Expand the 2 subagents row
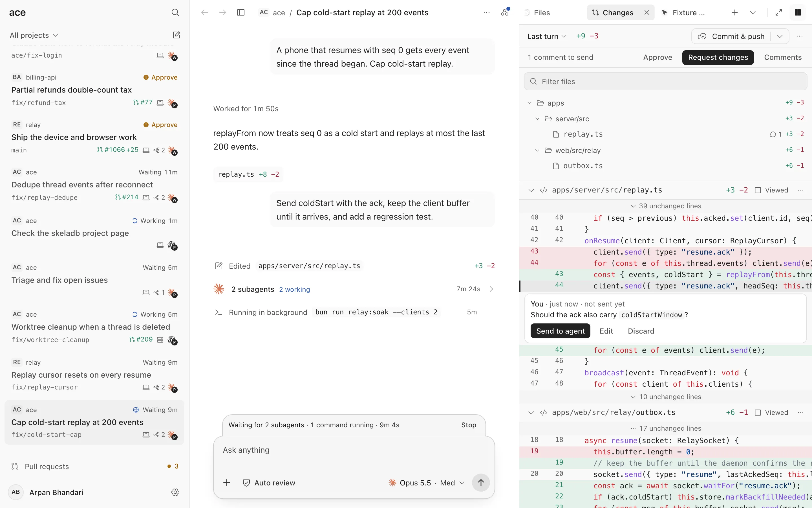 coord(354,289)
